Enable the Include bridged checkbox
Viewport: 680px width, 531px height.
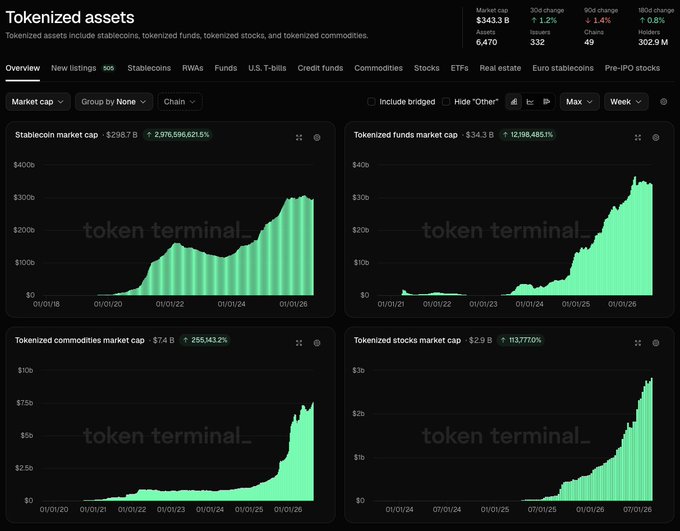[371, 102]
